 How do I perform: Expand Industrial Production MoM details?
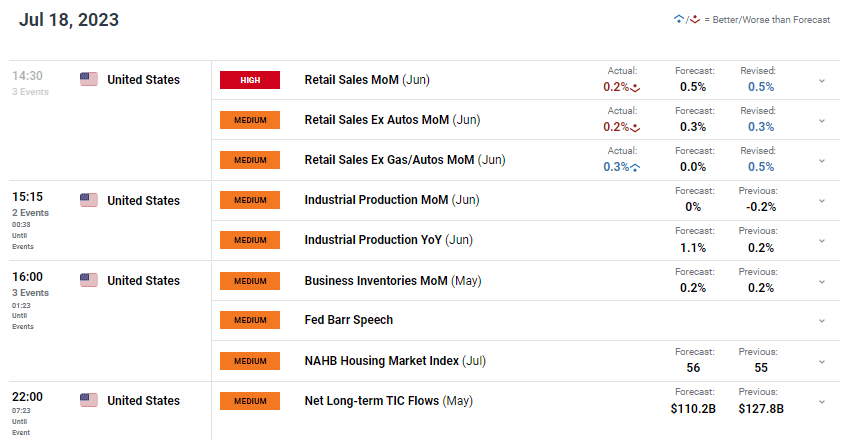click(x=822, y=201)
